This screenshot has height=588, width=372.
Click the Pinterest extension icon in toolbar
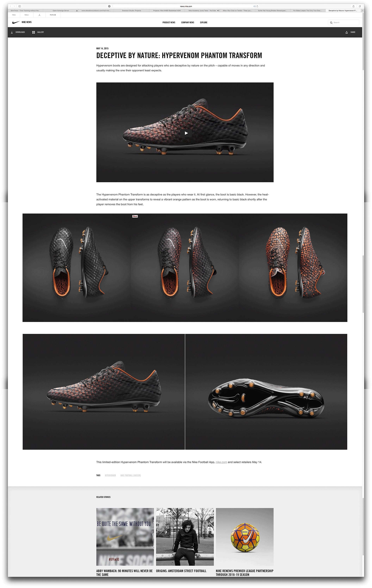click(109, 6)
